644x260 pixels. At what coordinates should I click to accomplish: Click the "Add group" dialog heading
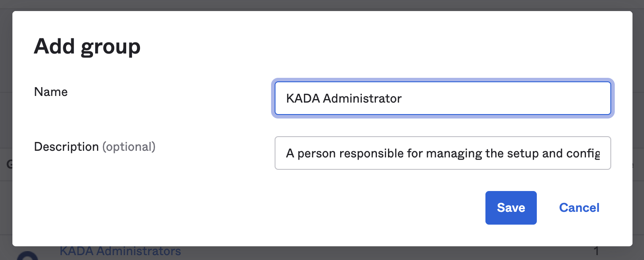pyautogui.click(x=87, y=46)
